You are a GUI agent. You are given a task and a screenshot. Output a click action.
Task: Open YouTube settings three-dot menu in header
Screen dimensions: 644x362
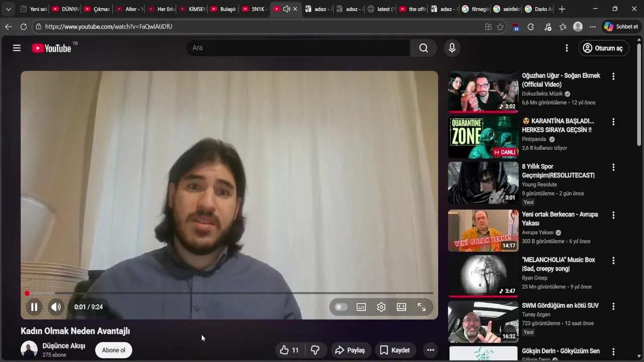[567, 48]
